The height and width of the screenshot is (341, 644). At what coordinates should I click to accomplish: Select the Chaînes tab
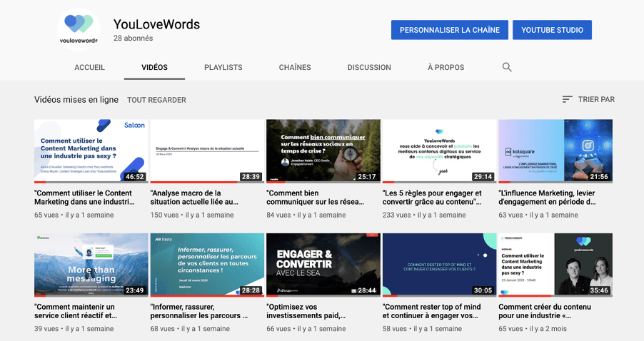click(294, 68)
